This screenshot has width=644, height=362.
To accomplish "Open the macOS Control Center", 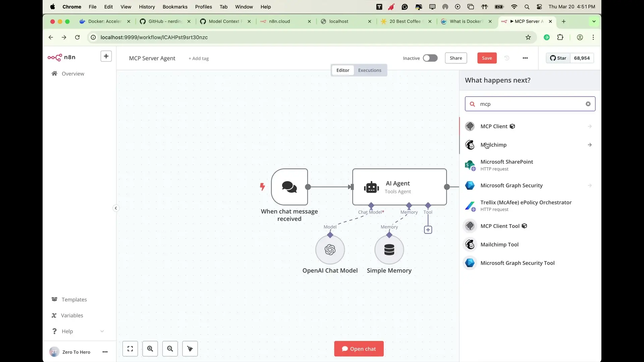I will tap(539, 7).
